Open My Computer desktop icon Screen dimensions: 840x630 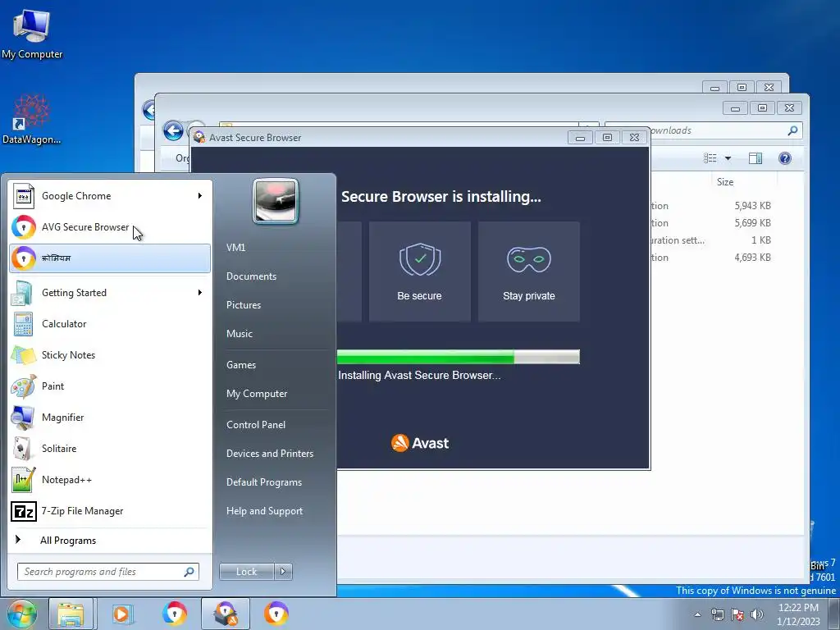tap(32, 34)
